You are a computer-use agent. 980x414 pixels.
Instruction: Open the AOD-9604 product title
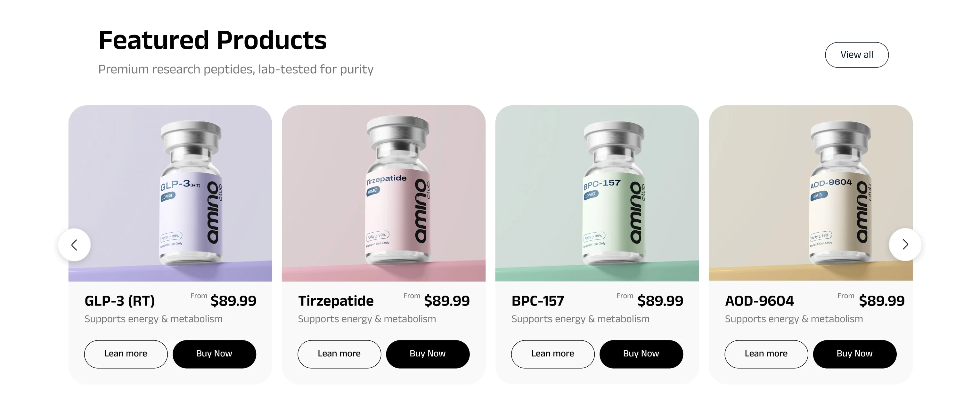759,301
